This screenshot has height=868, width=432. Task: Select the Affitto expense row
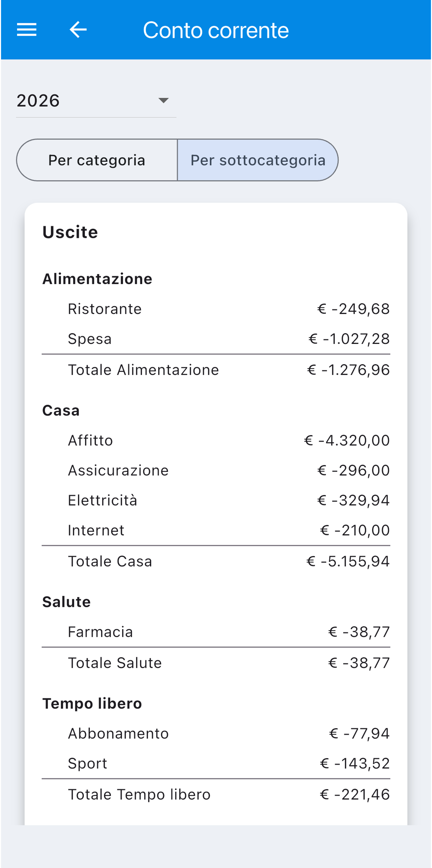(216, 440)
